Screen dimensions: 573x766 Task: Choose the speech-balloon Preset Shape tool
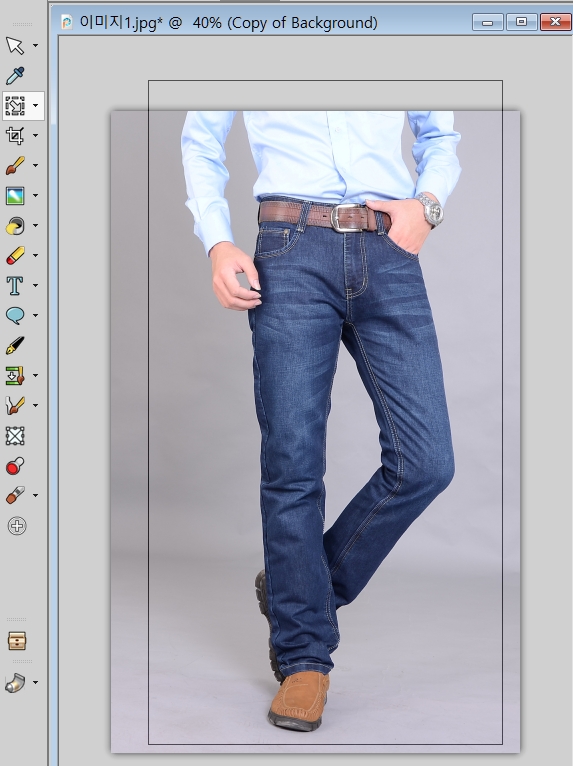15,316
